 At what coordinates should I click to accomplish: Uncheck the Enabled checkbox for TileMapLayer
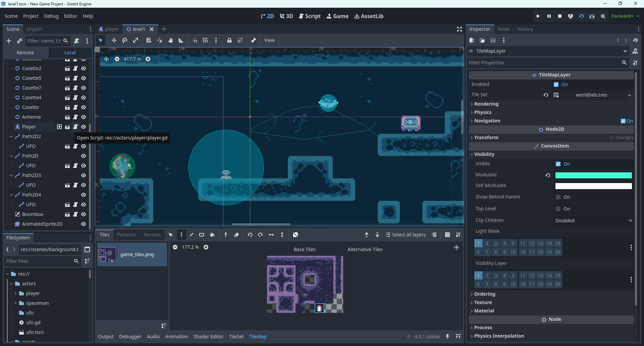[556, 84]
